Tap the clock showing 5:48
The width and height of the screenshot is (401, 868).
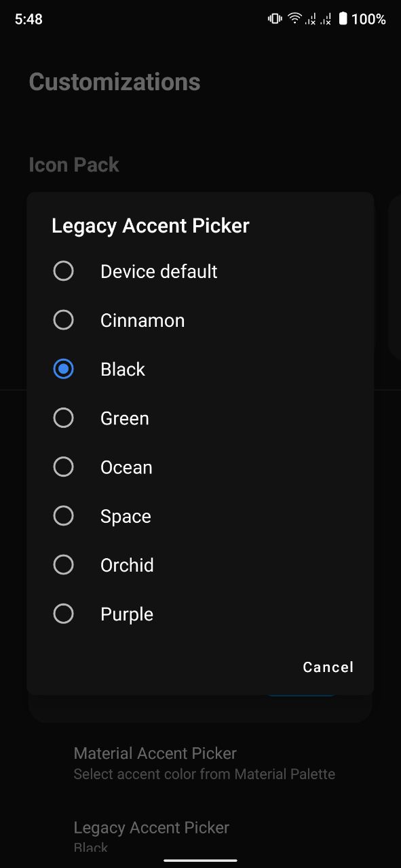pyautogui.click(x=28, y=19)
